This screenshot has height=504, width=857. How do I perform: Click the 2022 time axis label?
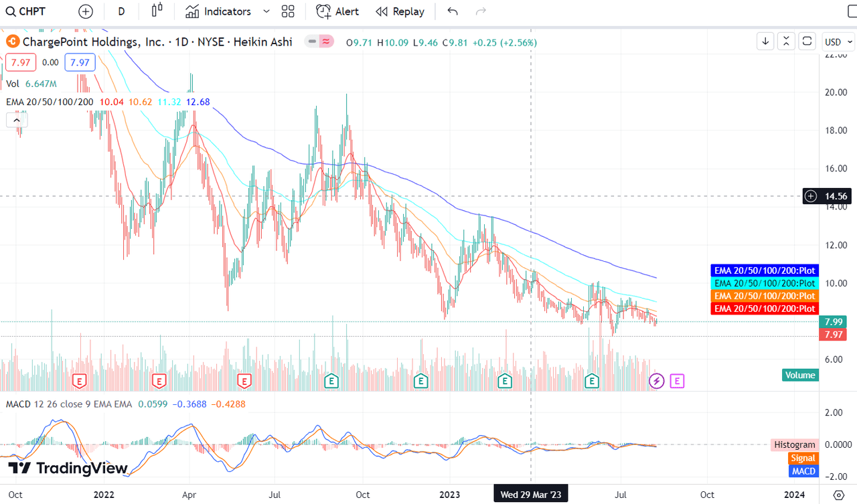pos(104,495)
